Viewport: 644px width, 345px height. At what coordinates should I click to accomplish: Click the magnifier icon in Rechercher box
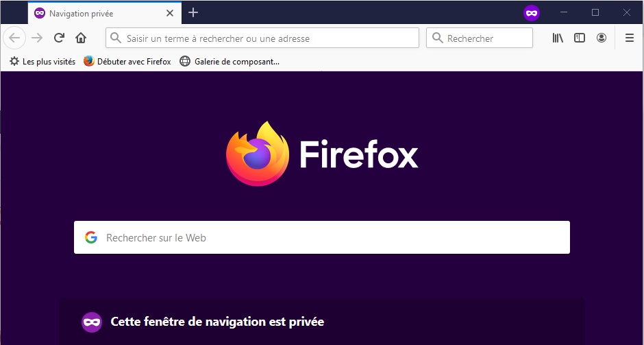tap(438, 38)
